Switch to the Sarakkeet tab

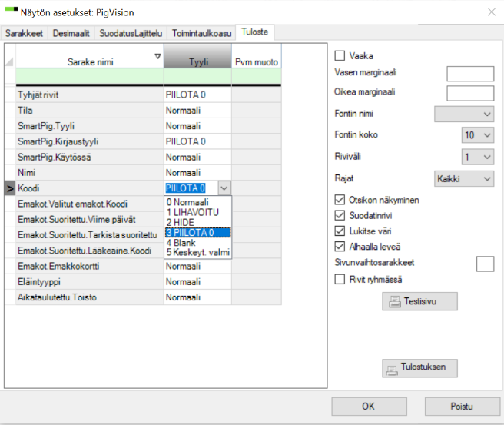(x=24, y=33)
